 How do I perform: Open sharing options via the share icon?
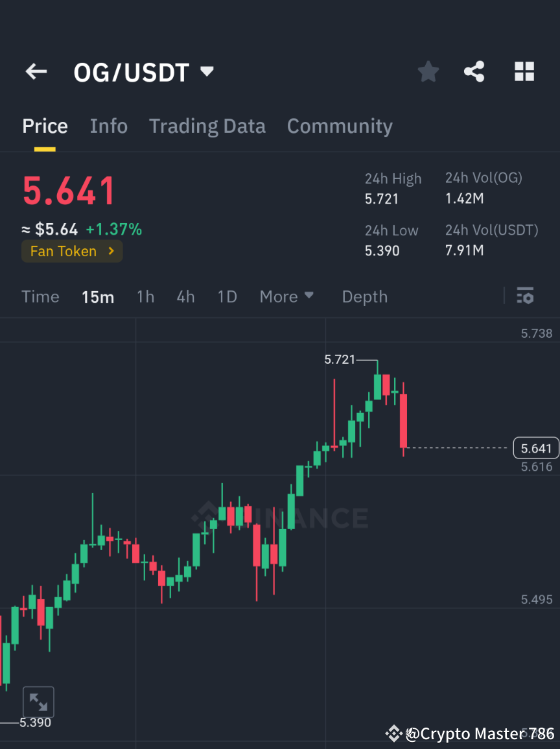point(474,71)
